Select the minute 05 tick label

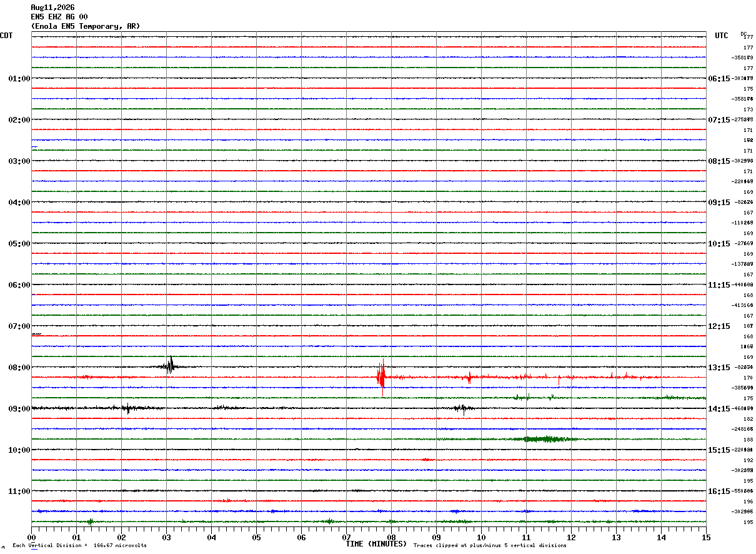[x=256, y=537]
